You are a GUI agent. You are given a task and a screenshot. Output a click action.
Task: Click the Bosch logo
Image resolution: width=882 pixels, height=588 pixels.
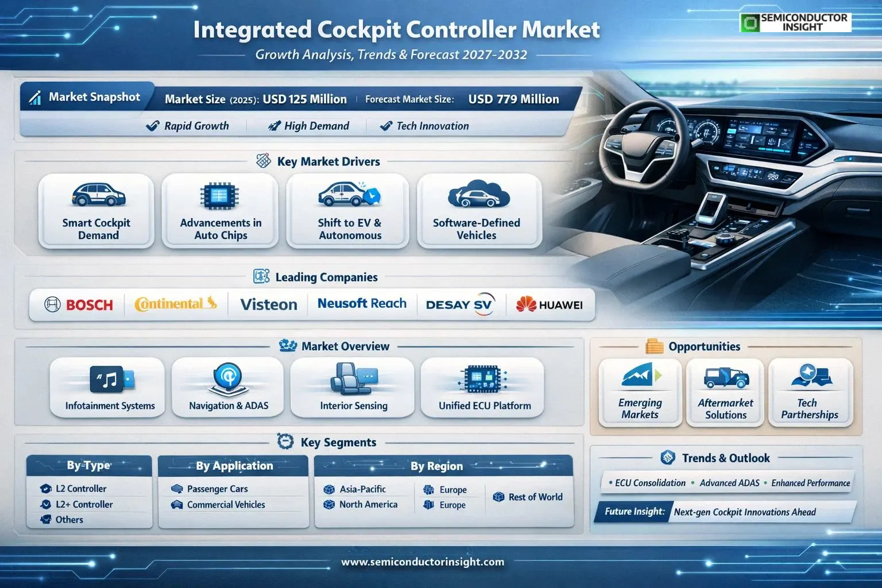(x=79, y=304)
